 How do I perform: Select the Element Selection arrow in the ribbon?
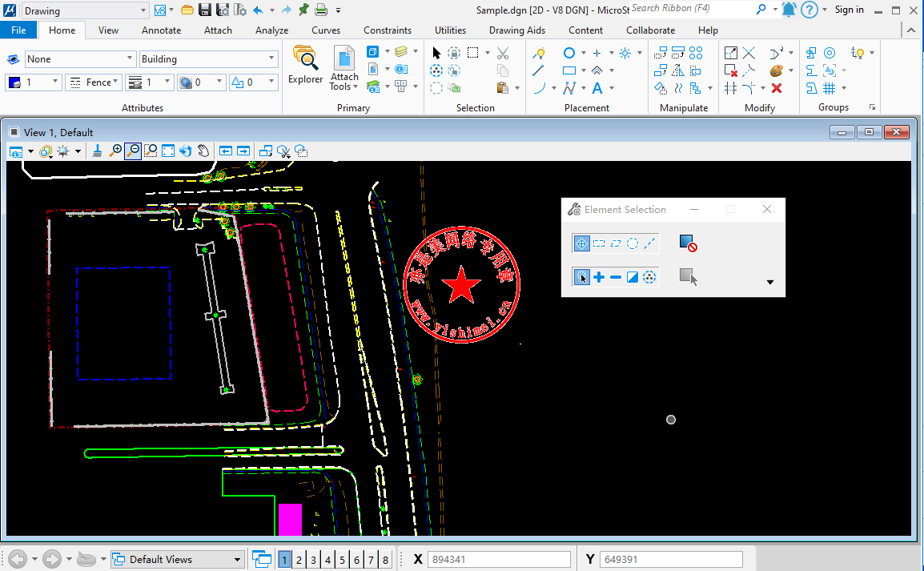[436, 52]
